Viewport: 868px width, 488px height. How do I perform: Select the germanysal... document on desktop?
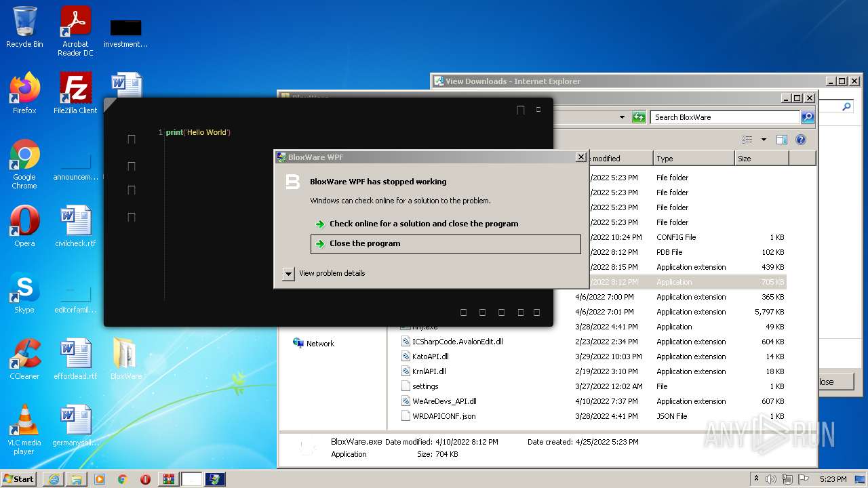75,426
